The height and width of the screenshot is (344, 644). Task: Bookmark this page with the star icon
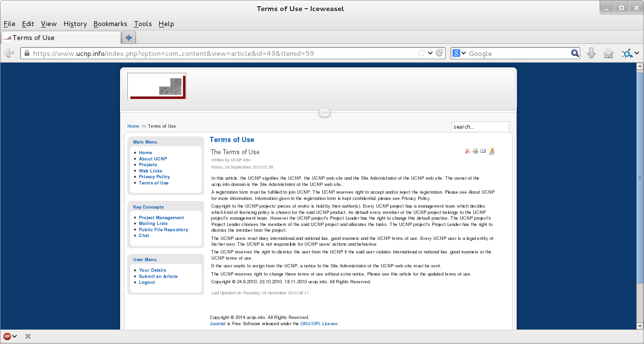421,53
